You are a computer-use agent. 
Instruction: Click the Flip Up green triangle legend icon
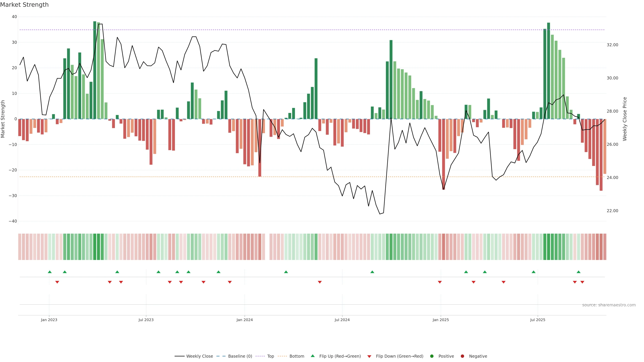pyautogui.click(x=312, y=356)
